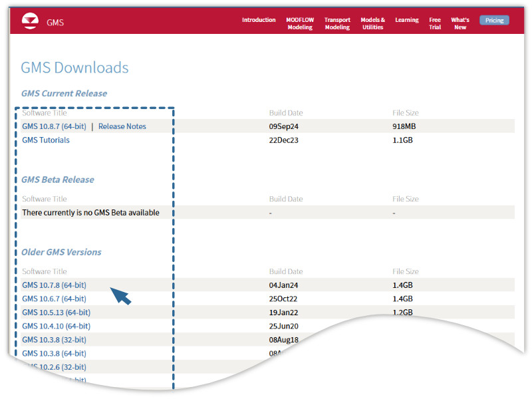Select build date 19Jan22
The width and height of the screenshot is (532, 399).
point(283,312)
